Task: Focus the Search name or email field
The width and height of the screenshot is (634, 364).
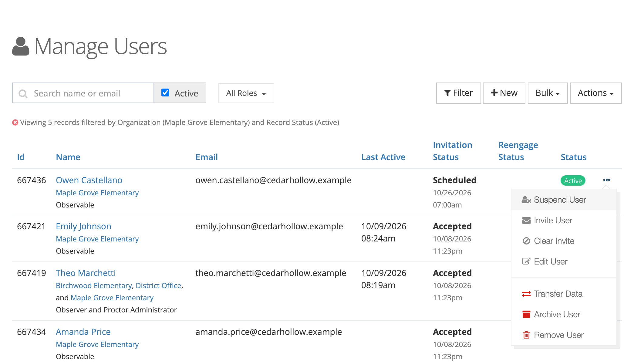Action: tap(83, 93)
